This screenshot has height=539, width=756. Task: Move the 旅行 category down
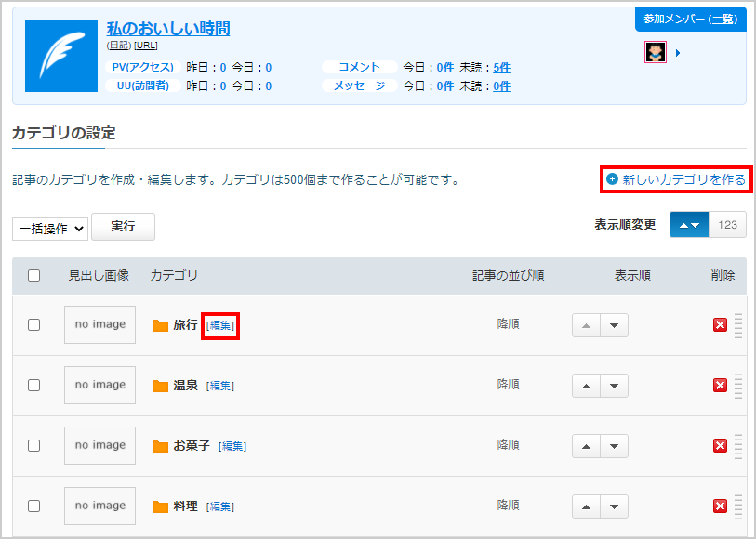pyautogui.click(x=614, y=325)
